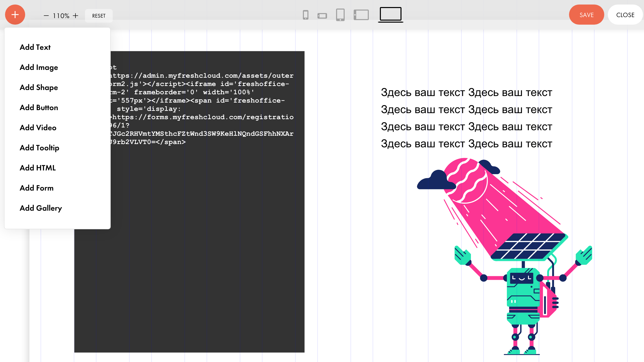Zoom out with the minus icon
Image resolution: width=644 pixels, height=362 pixels.
click(x=46, y=16)
